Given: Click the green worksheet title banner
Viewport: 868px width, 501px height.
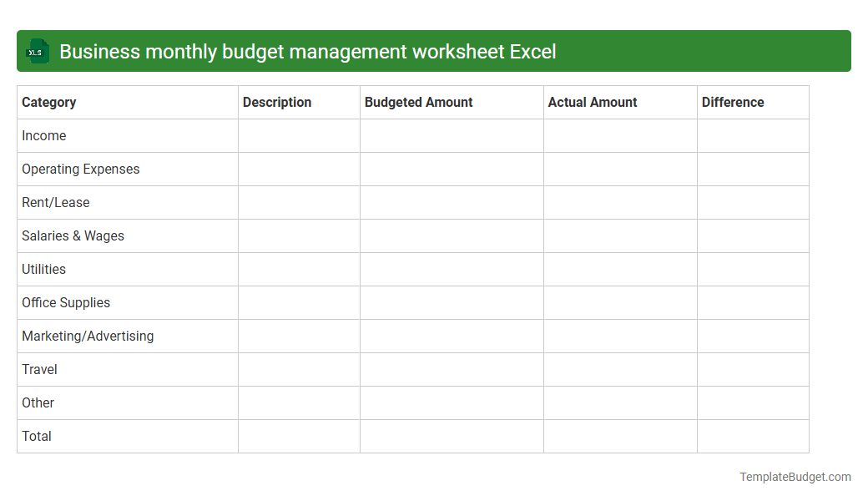Looking at the screenshot, I should pos(434,51).
